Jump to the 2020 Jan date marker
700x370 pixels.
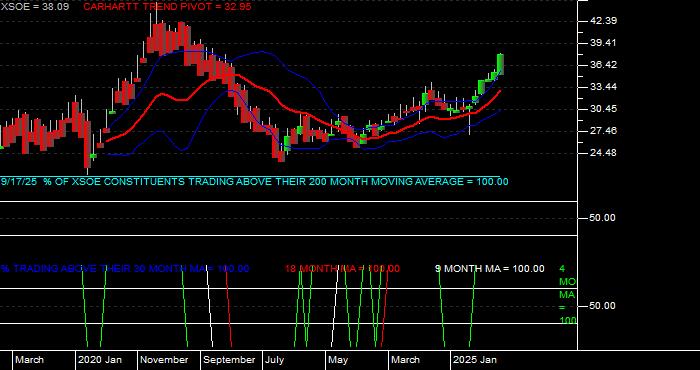(100, 360)
